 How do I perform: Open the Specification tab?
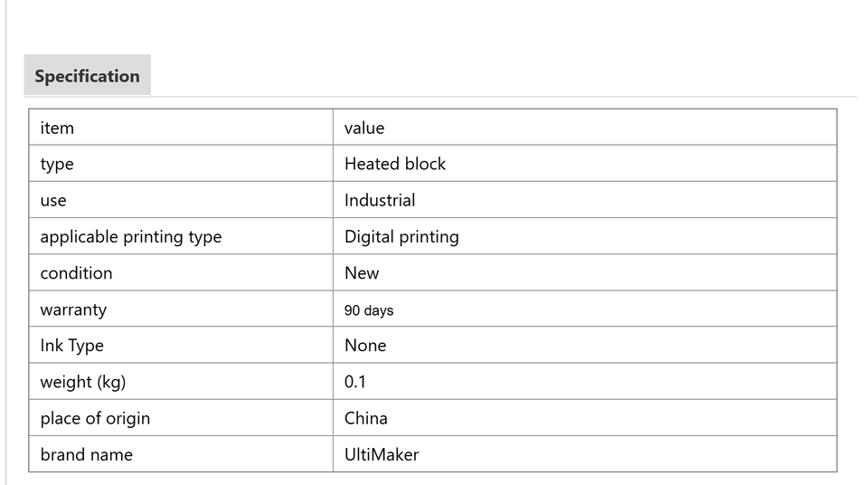(x=87, y=76)
